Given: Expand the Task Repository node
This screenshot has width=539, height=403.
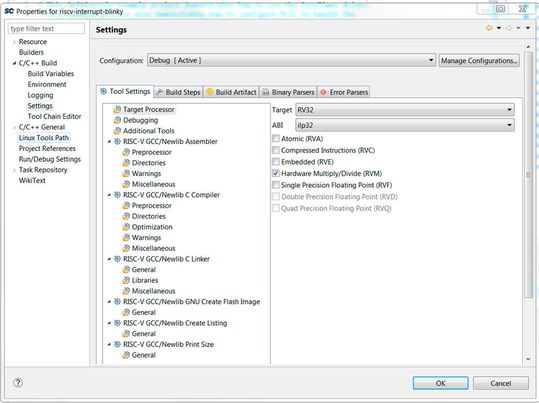Looking at the screenshot, I should [x=14, y=170].
